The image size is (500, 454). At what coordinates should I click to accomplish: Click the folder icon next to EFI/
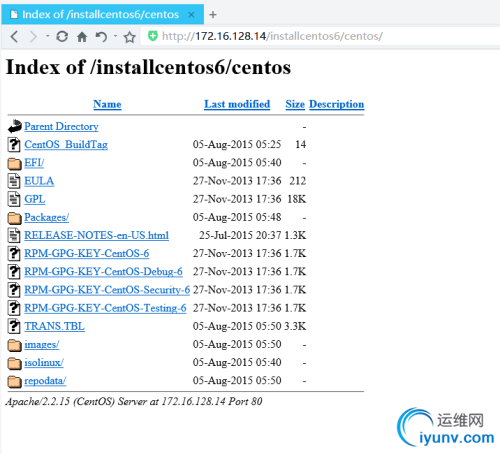(x=14, y=163)
